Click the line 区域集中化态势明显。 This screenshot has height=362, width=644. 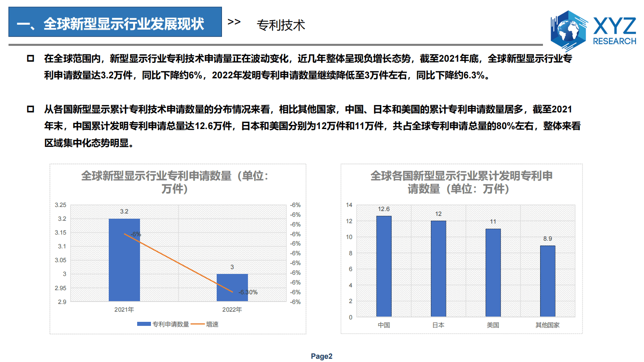tap(89, 143)
